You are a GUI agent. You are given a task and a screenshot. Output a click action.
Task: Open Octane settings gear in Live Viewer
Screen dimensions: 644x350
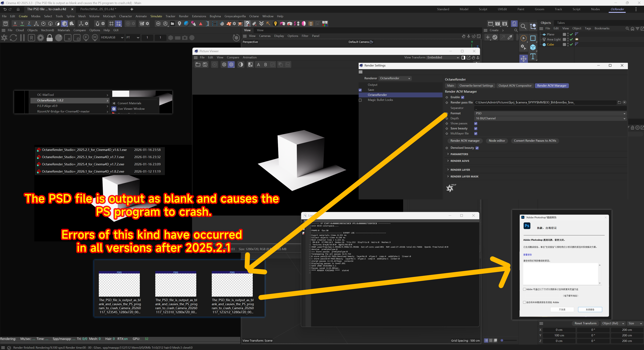41,38
